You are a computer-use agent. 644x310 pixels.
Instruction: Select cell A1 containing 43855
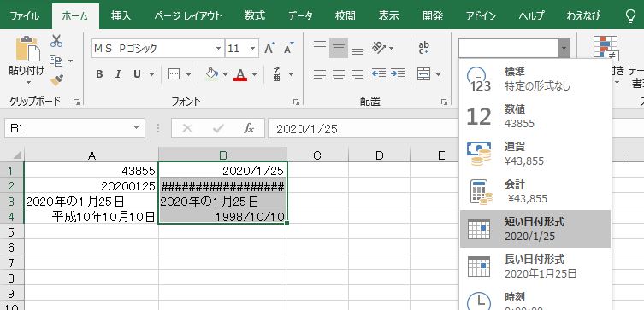click(x=92, y=170)
